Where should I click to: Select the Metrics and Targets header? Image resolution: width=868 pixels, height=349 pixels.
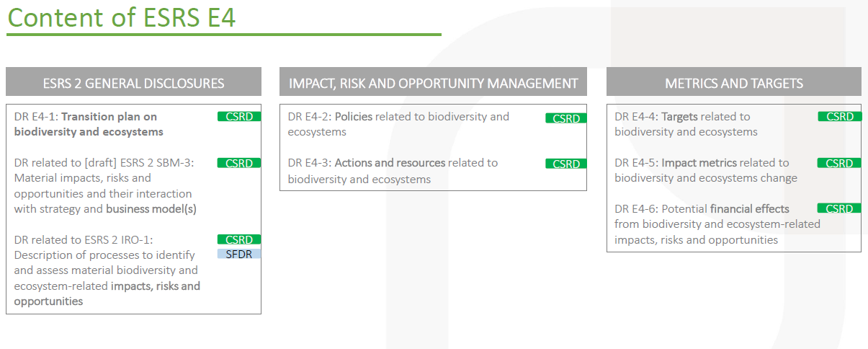point(733,83)
